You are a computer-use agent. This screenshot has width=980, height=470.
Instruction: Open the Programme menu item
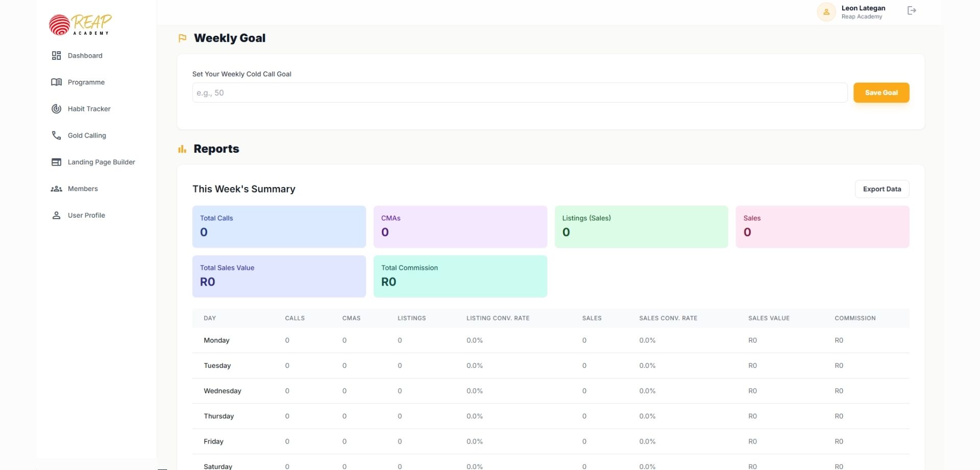coord(86,82)
